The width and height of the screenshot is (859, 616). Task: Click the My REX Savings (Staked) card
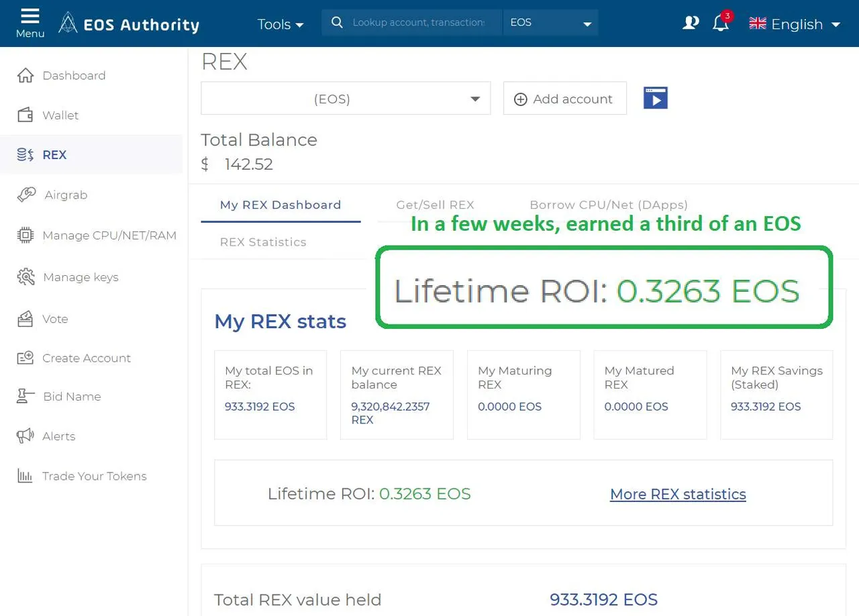click(776, 395)
